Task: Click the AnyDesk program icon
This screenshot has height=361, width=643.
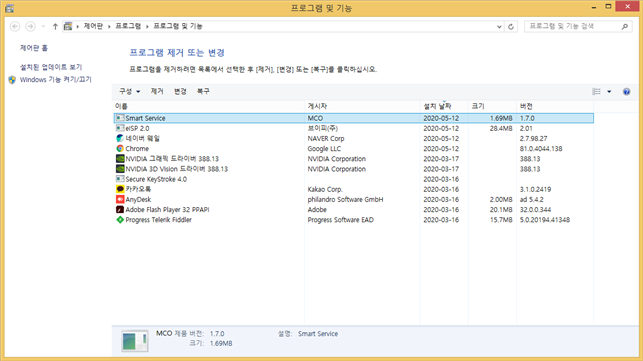Action: (120, 199)
